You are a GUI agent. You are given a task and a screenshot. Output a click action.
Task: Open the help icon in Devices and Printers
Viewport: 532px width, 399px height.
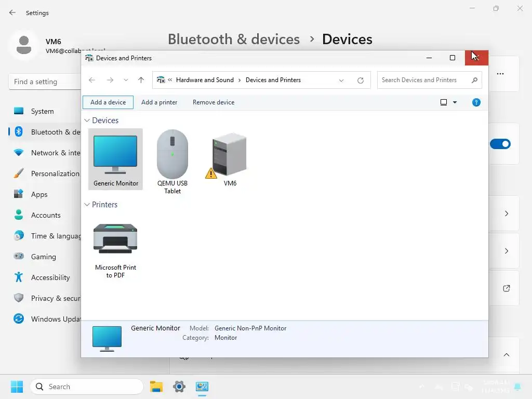tap(476, 102)
